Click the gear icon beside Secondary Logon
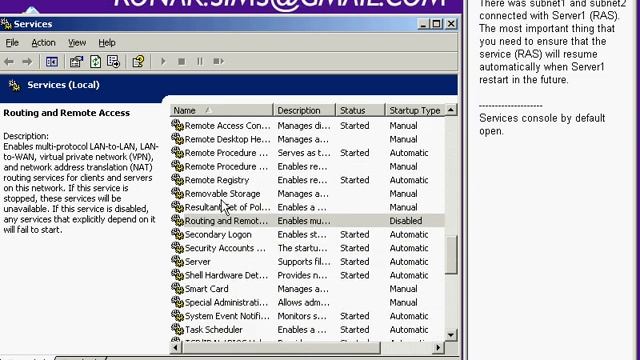The height and width of the screenshot is (360, 640). (177, 234)
